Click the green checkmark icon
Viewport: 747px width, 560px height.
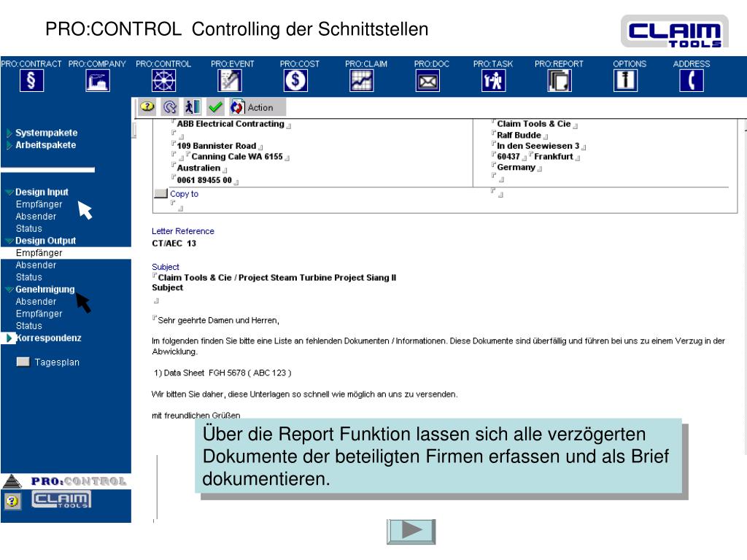pos(215,106)
